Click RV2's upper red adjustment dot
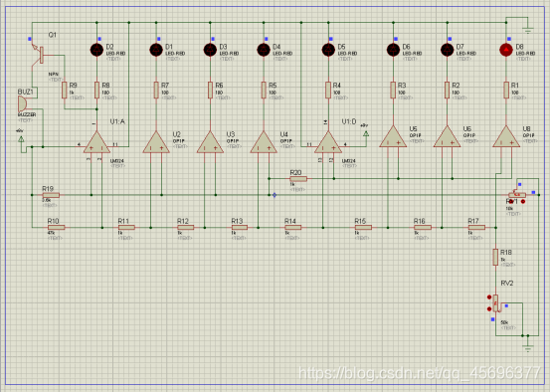 (x=489, y=297)
